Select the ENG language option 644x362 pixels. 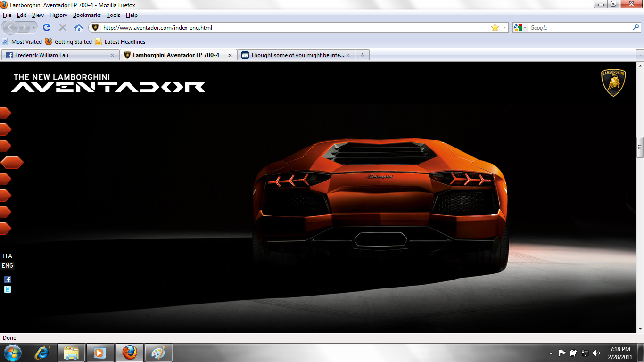point(8,266)
